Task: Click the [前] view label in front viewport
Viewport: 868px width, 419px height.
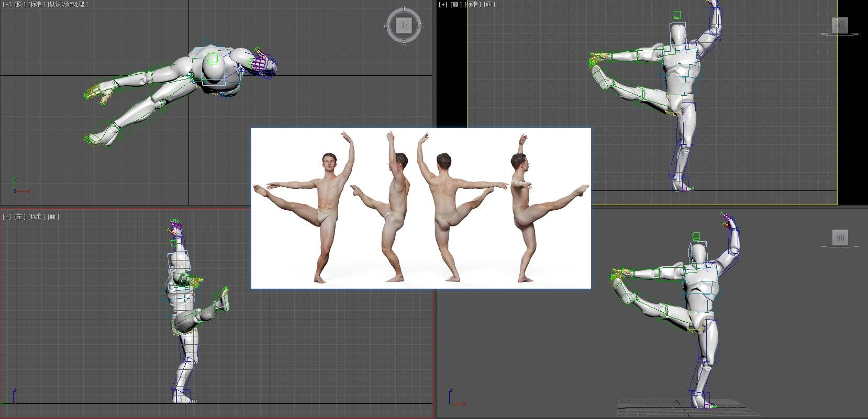Action: click(456, 4)
